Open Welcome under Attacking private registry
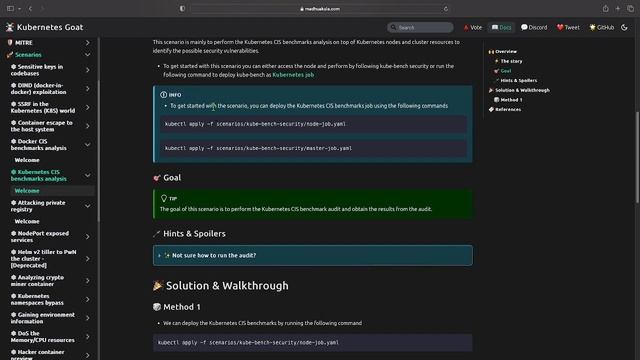This screenshot has height=360, width=640. (27, 221)
